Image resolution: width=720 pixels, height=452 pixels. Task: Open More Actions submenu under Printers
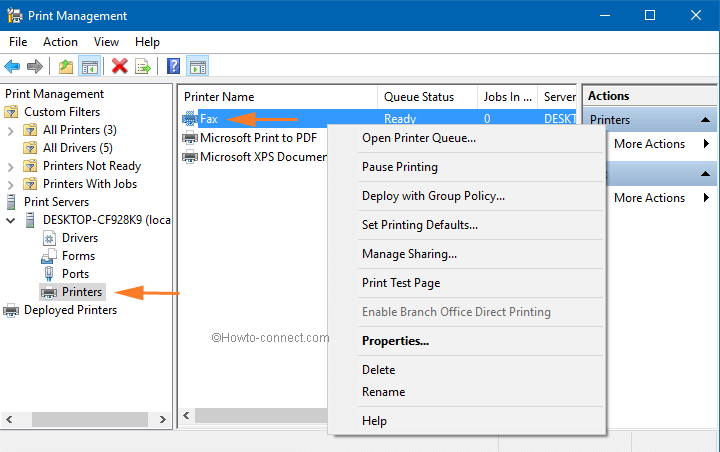tap(649, 144)
